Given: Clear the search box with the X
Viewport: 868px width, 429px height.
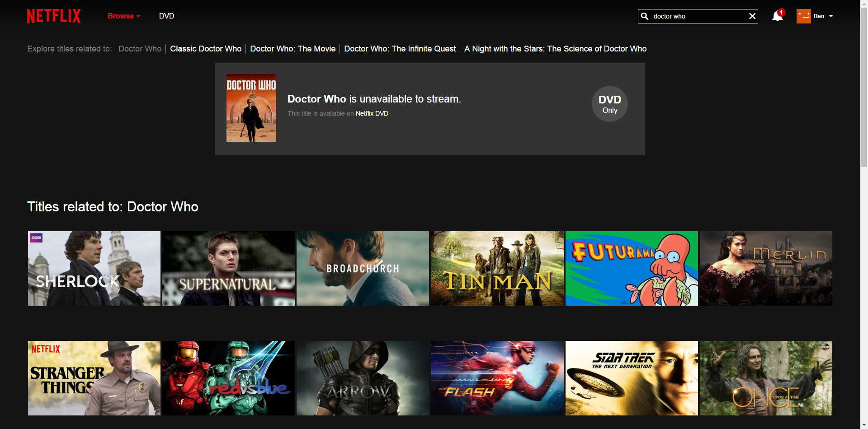Looking at the screenshot, I should point(752,16).
